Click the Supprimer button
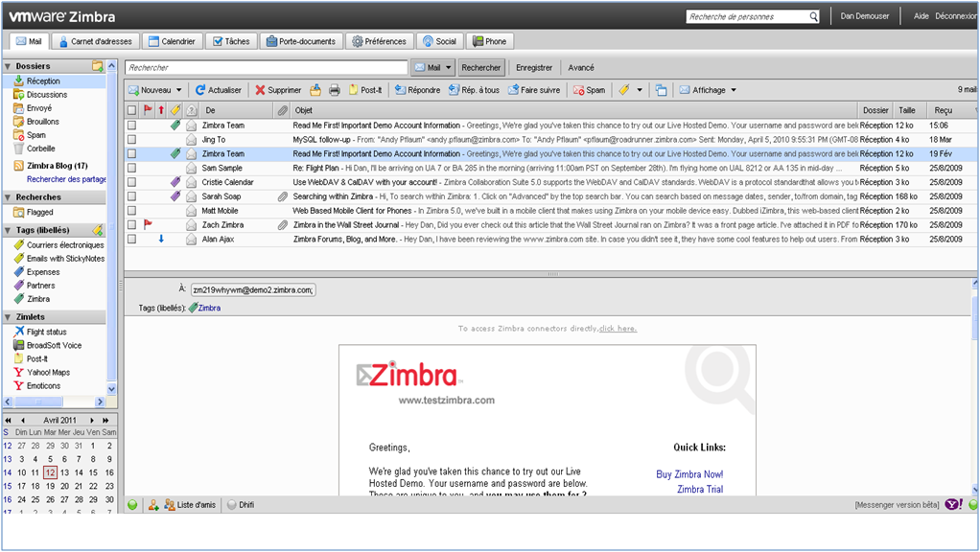This screenshot has width=980, height=552. coord(278,90)
